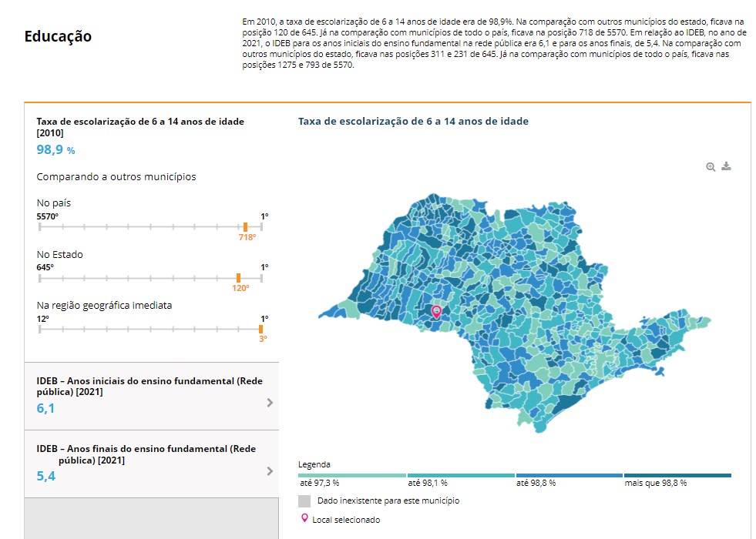Click the 'até 98,8 %' legend color bar
This screenshot has width=756, height=539.
pos(569,475)
